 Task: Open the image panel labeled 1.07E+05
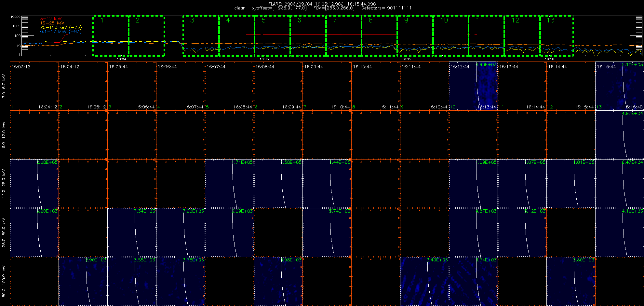click(x=522, y=184)
